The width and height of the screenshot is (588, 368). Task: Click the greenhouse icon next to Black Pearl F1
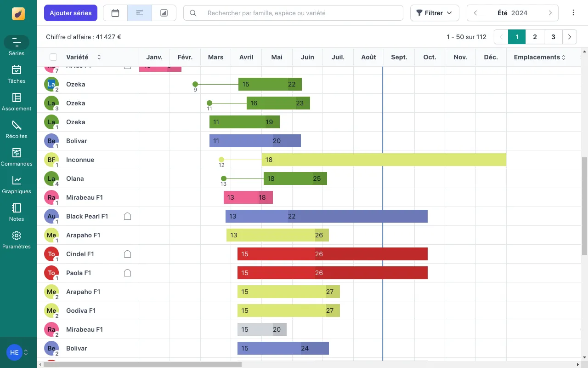(x=128, y=216)
